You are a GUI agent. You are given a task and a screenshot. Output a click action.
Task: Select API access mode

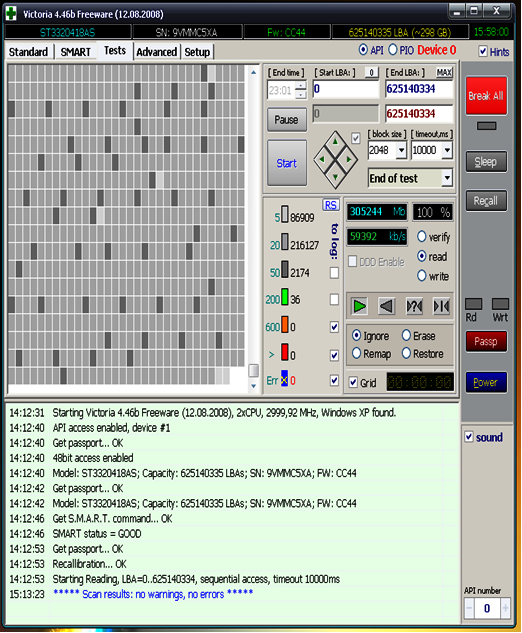[x=363, y=50]
